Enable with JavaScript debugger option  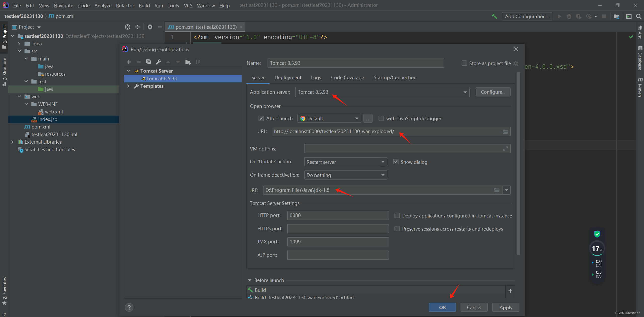click(381, 118)
